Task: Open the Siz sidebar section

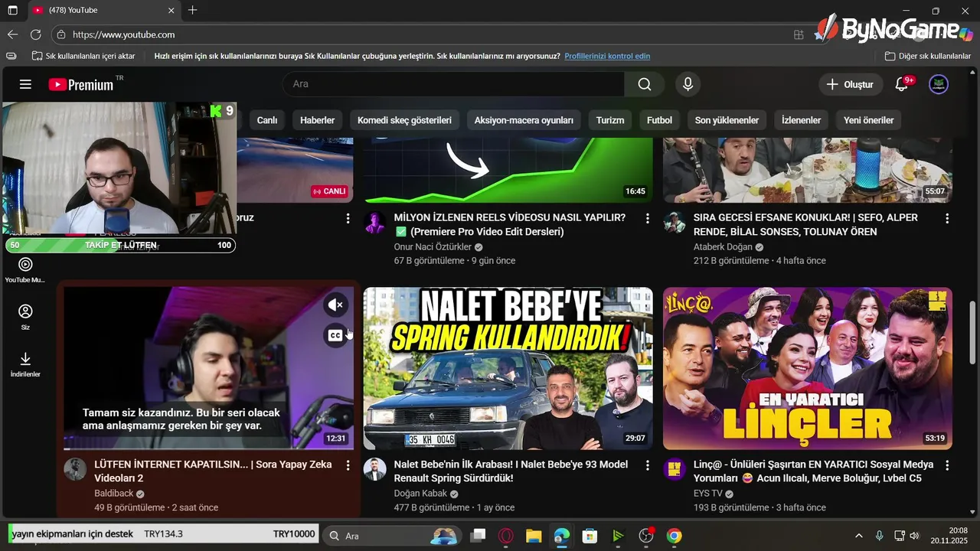Action: pyautogui.click(x=25, y=317)
